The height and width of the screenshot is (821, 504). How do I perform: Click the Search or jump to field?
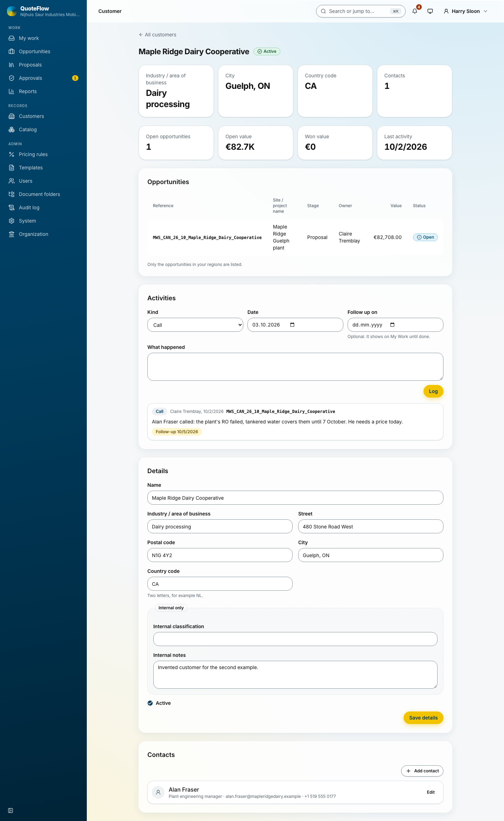pyautogui.click(x=360, y=11)
